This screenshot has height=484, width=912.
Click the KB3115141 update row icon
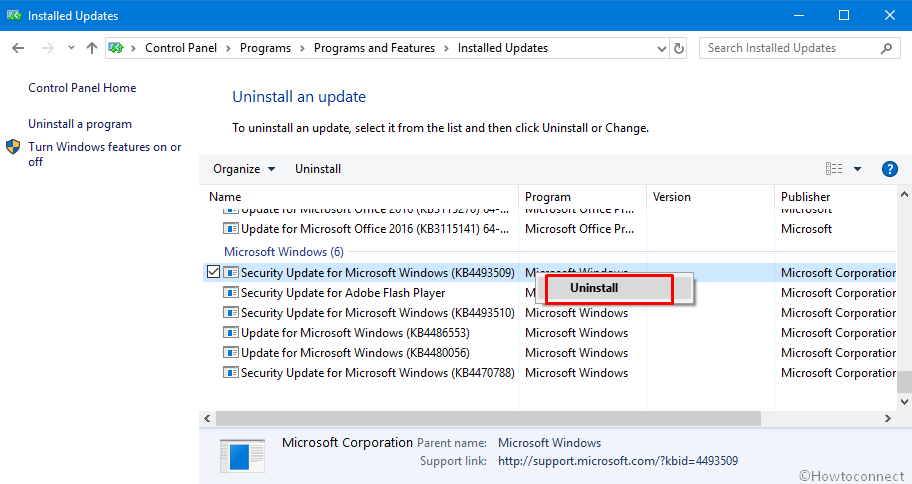click(x=231, y=228)
